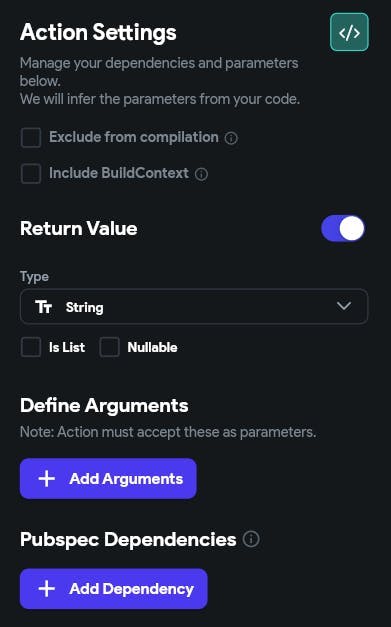Image resolution: width=391 pixels, height=627 pixels.
Task: Click plus icon on Add Arguments
Action: tap(46, 478)
